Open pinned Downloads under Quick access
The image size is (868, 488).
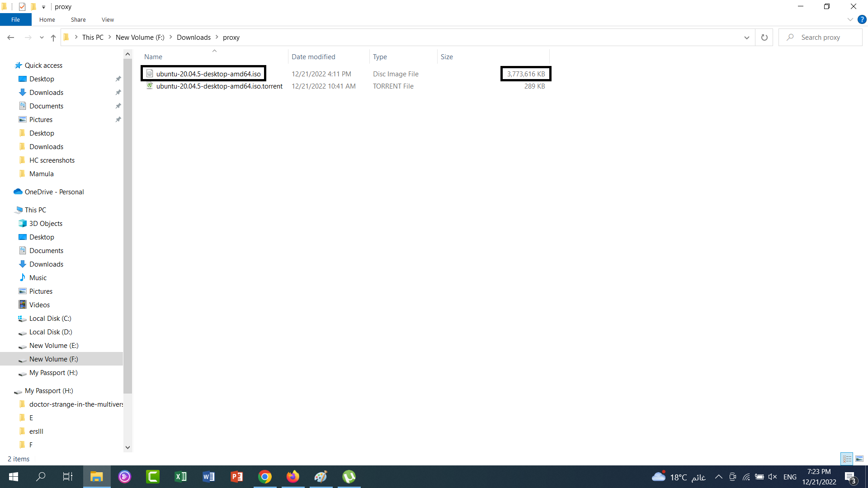tap(46, 93)
